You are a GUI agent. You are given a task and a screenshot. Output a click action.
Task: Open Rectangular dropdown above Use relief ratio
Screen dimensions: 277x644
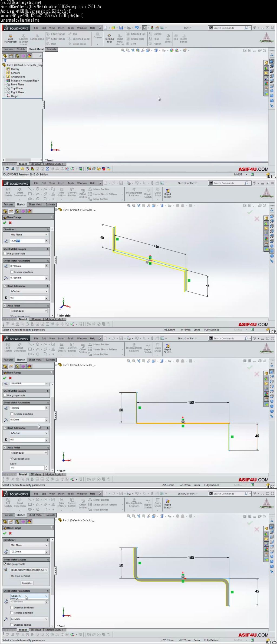[x=29, y=453]
